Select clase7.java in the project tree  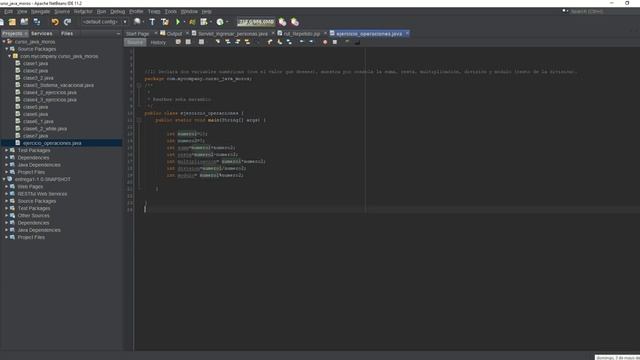coord(36,136)
